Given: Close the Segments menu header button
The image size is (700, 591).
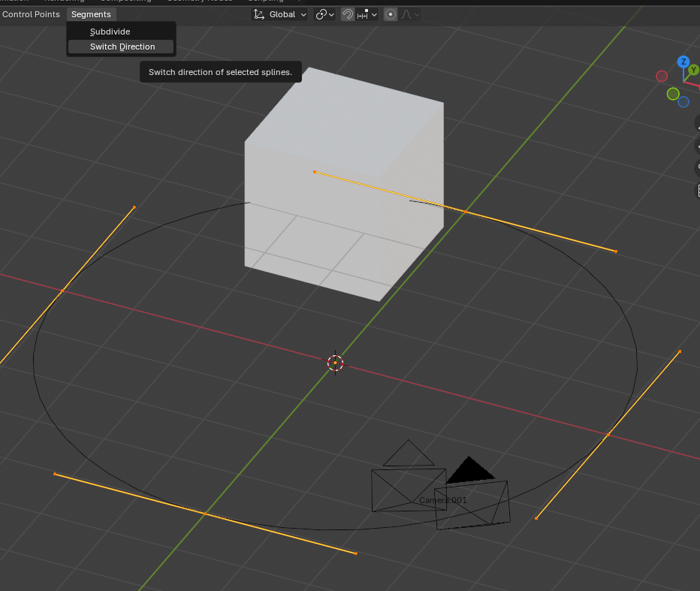Looking at the screenshot, I should pyautogui.click(x=91, y=14).
